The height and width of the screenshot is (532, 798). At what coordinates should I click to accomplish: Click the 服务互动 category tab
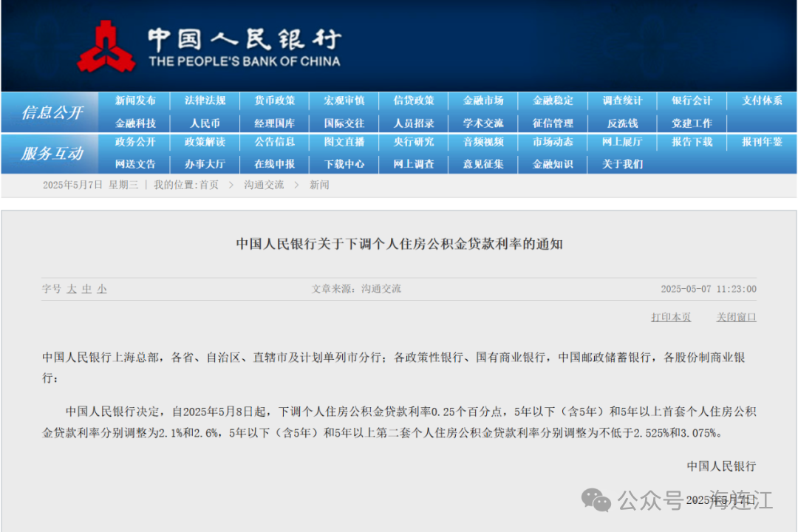point(51,153)
